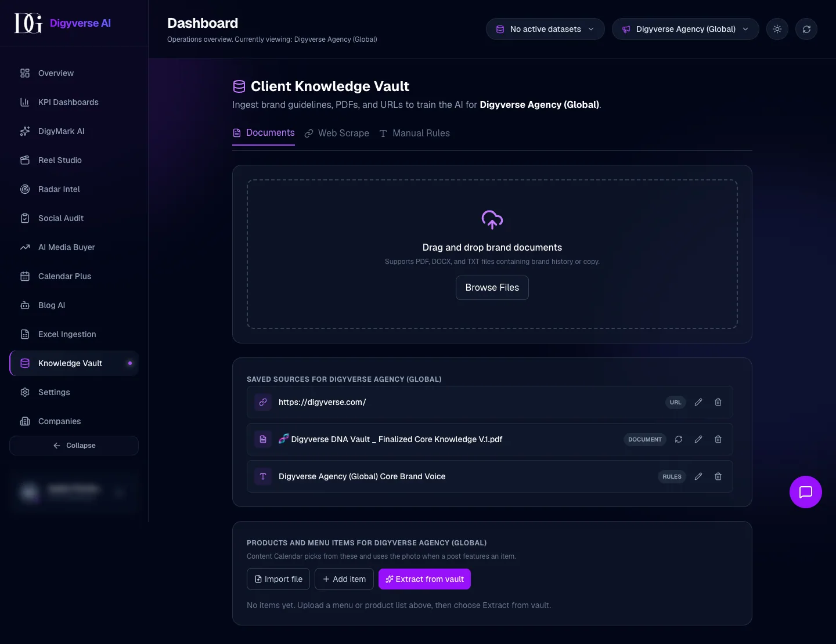
Task: Open Calendar Plus in the sidebar
Action: (x=74, y=276)
